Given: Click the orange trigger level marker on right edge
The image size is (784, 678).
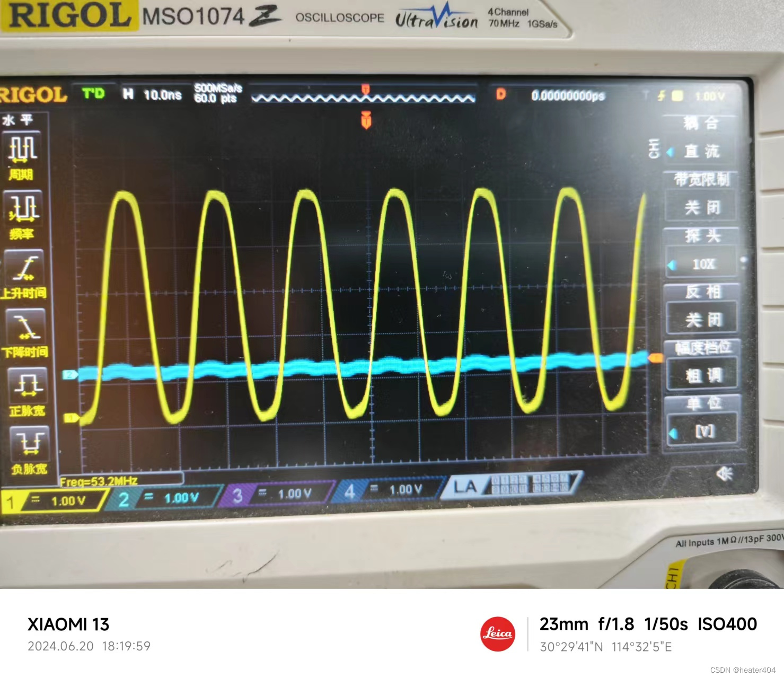Looking at the screenshot, I should click(x=656, y=358).
